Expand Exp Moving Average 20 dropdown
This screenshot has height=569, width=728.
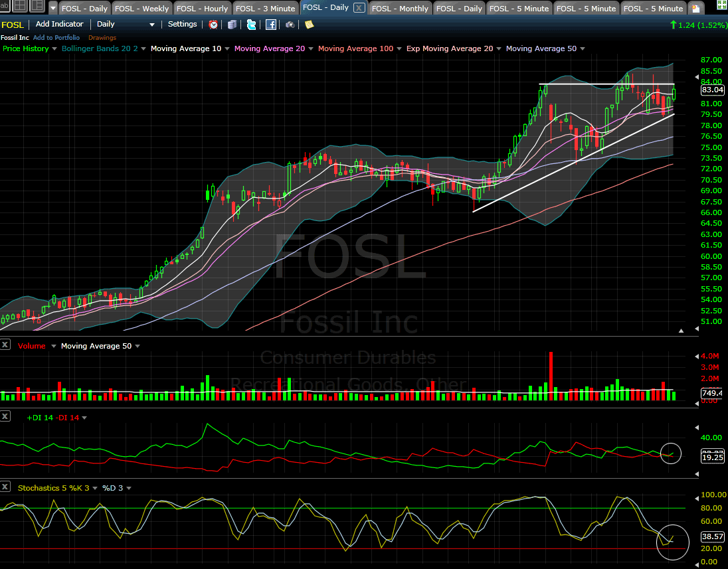(499, 48)
